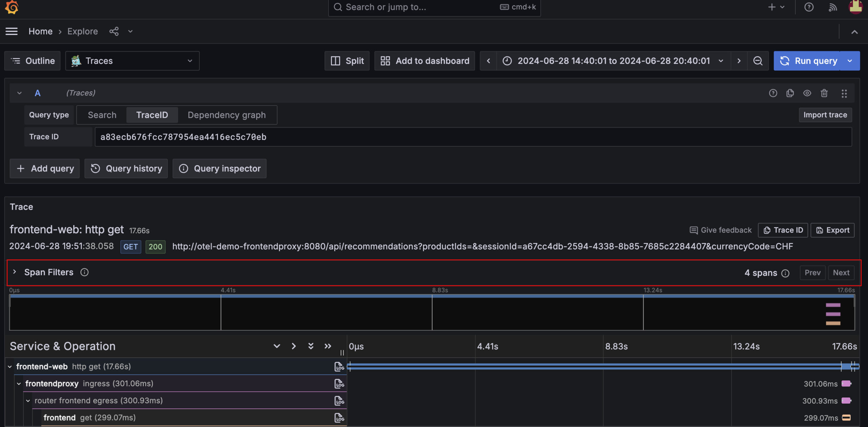This screenshot has height=427, width=868.
Task: Open the time range picker
Action: [613, 61]
